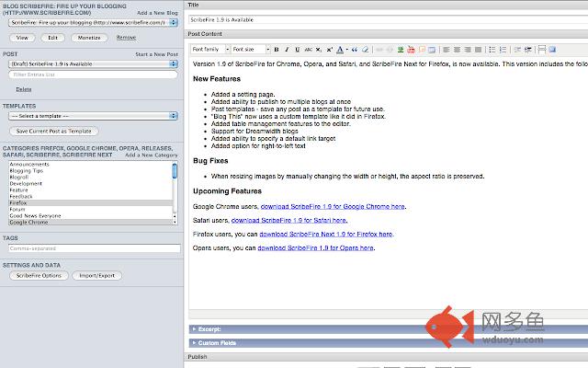Open the text color picker
The width and height of the screenshot is (588, 368).
(340, 49)
